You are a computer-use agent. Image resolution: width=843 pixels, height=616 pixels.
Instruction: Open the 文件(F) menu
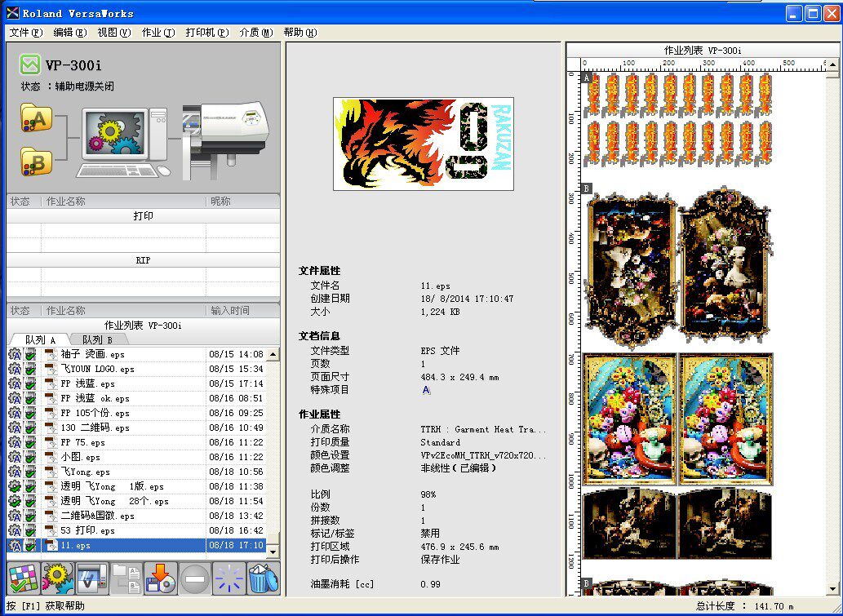tap(26, 33)
